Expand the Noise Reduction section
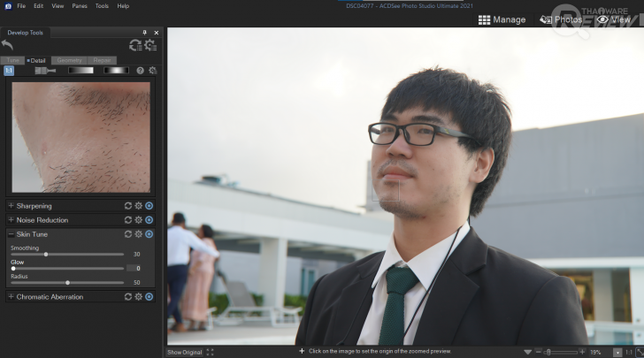The height and width of the screenshot is (358, 644). (11, 220)
